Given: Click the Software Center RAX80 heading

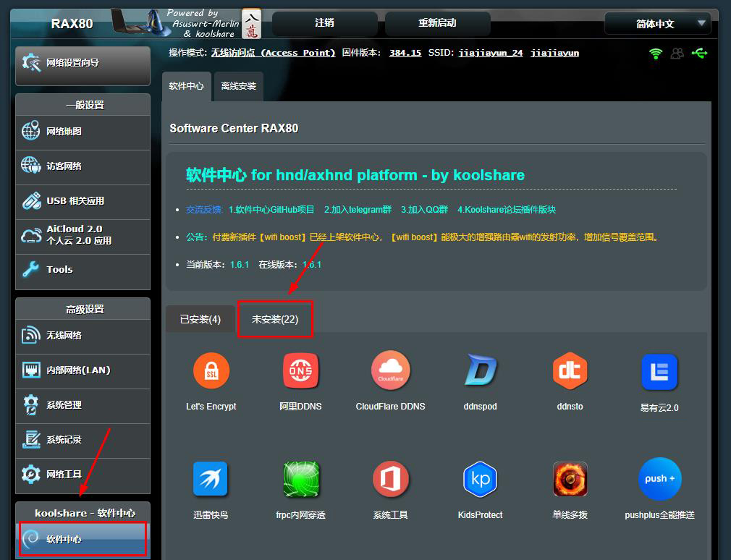Looking at the screenshot, I should click(x=234, y=128).
